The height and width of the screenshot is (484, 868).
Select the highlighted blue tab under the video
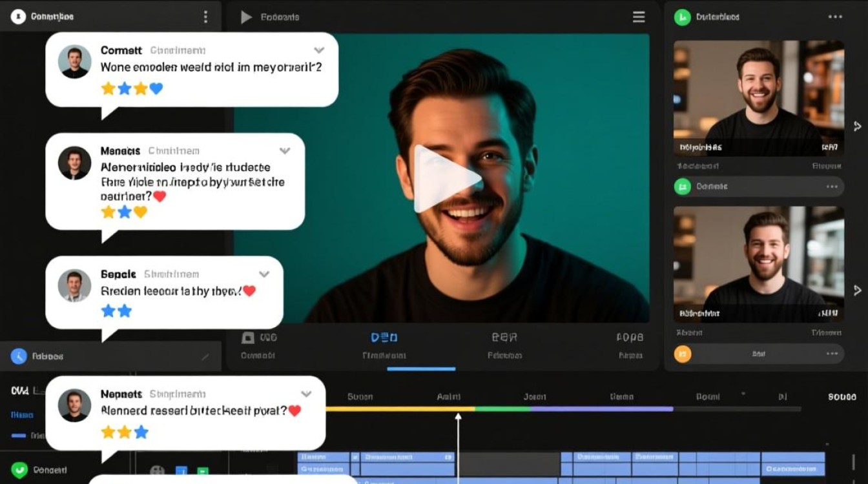(x=384, y=345)
